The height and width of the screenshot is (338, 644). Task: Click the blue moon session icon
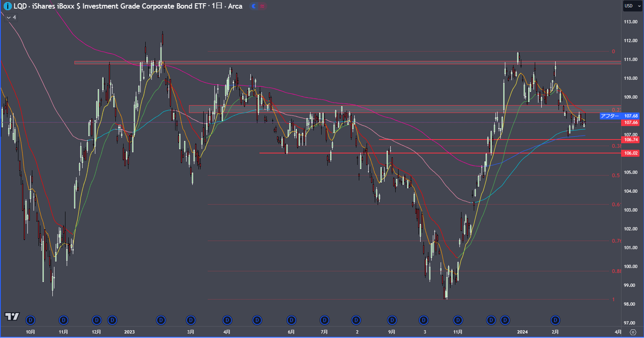tap(254, 6)
